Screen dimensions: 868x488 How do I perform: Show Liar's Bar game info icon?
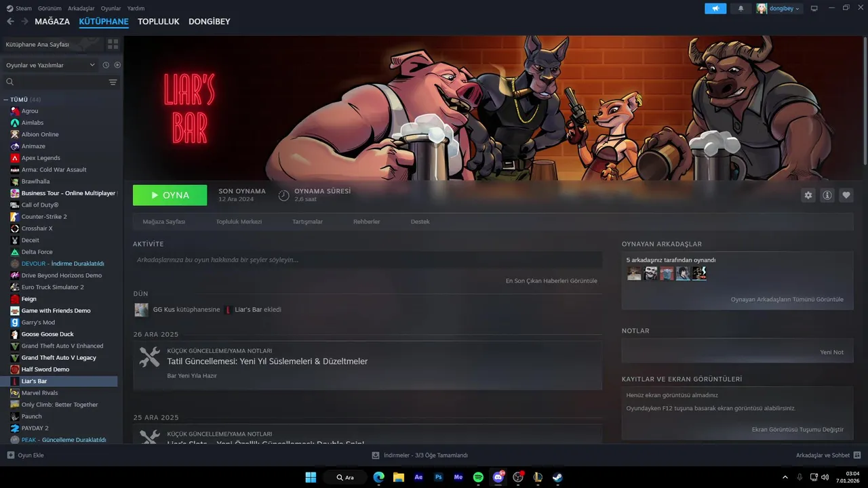(x=827, y=195)
